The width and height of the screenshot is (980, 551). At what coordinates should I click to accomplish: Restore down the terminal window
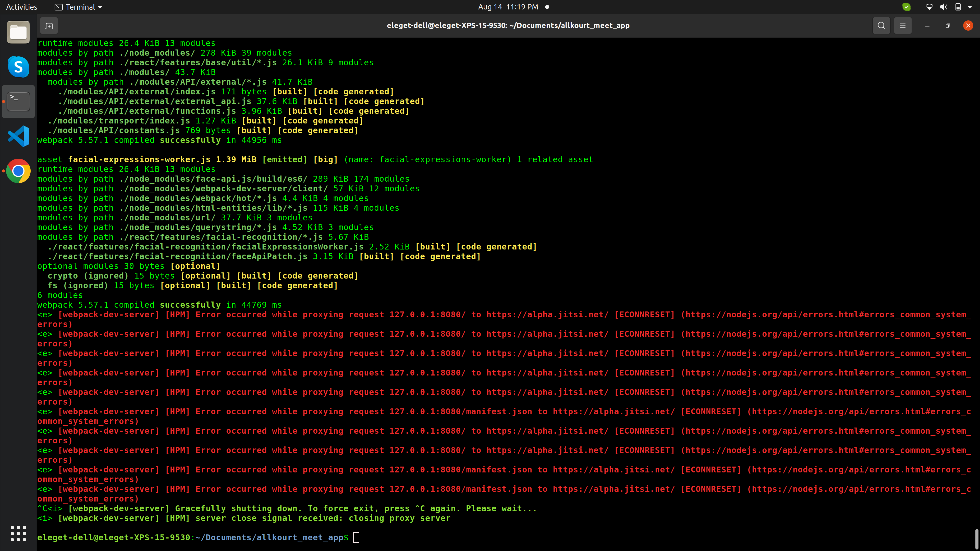tap(947, 26)
